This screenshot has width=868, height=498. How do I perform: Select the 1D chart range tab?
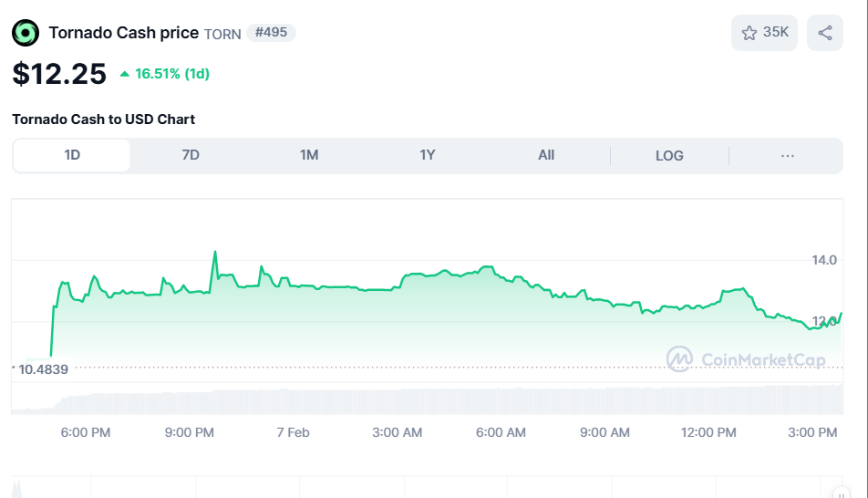click(72, 155)
